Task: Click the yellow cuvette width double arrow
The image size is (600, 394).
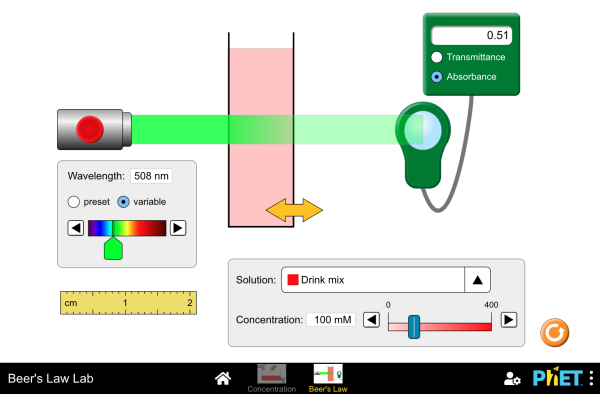Action: coord(294,210)
